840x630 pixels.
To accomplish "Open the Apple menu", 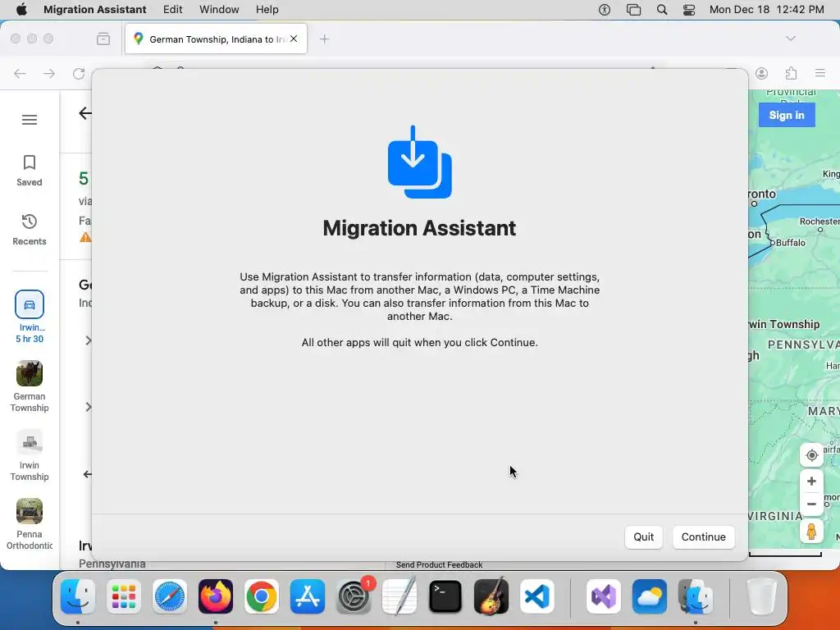I will tap(21, 10).
